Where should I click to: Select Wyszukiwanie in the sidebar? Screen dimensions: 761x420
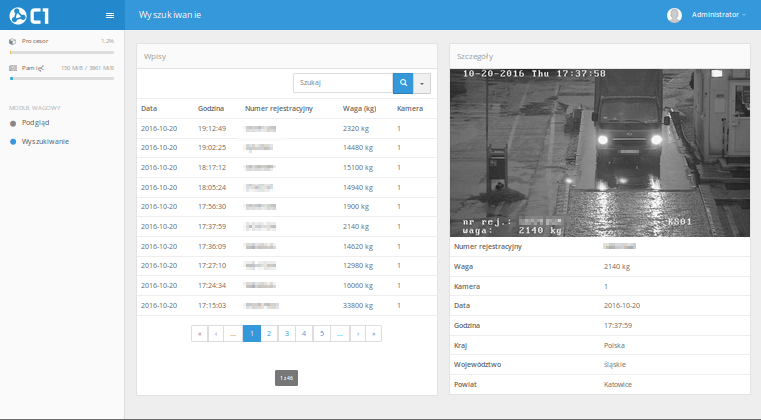(x=45, y=142)
